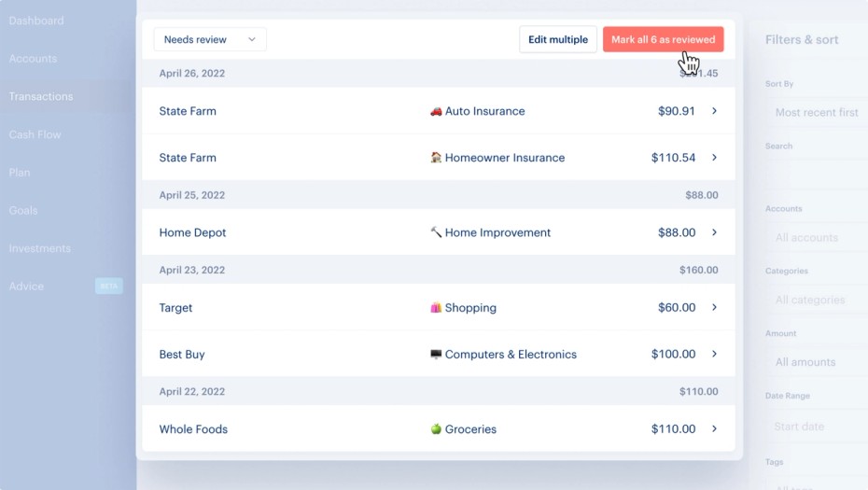The height and width of the screenshot is (490, 868).
Task: Open the All accounts filter
Action: coord(807,237)
